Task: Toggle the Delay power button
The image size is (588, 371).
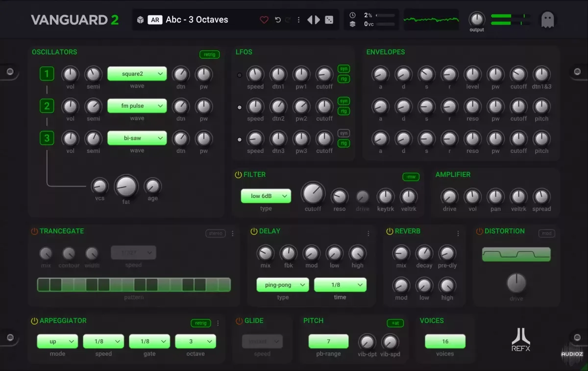Action: [x=254, y=231]
